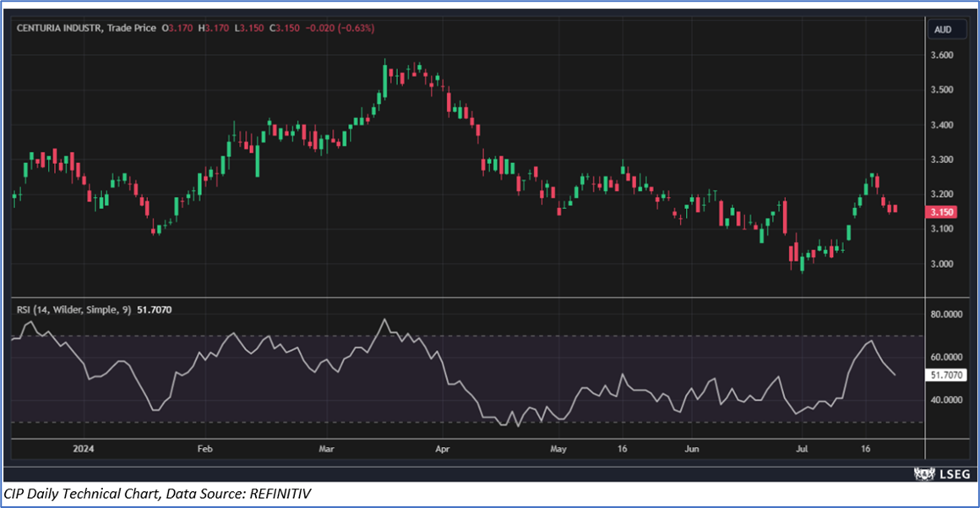The width and height of the screenshot is (980, 508).
Task: Click the CENTURIA INDUSTR Trade Price title
Action: (87, 28)
